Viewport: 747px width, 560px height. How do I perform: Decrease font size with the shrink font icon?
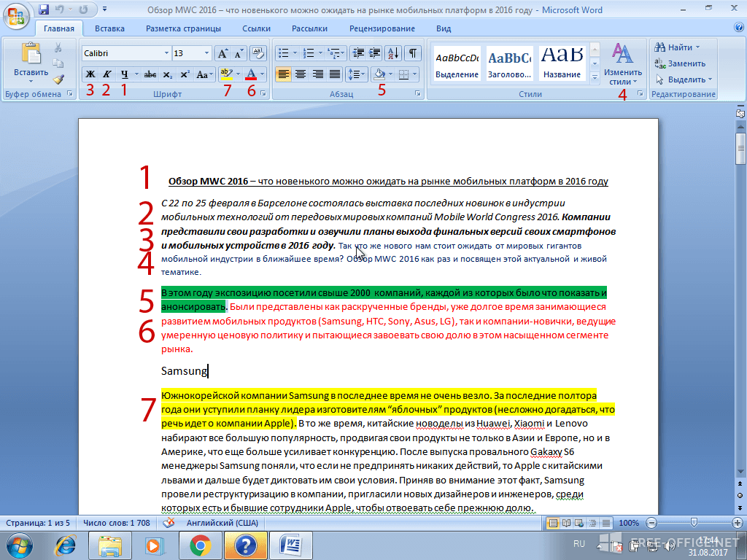239,53
